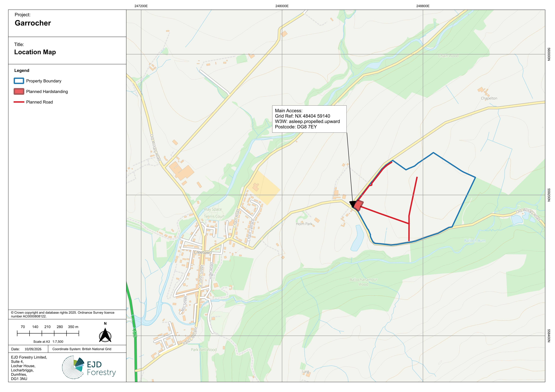Click the red hardstanding polygon on the map
The width and height of the screenshot is (555, 392).
point(359,205)
